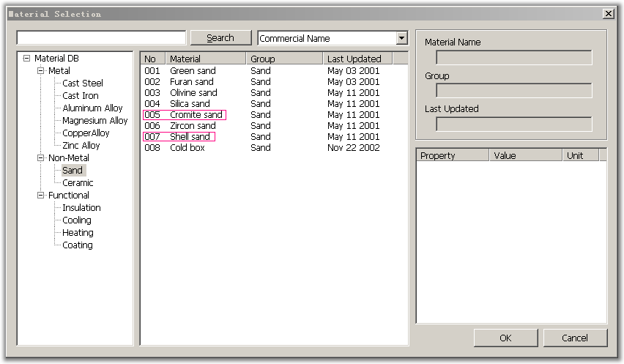Select Cast Steel in the tree

click(x=82, y=83)
